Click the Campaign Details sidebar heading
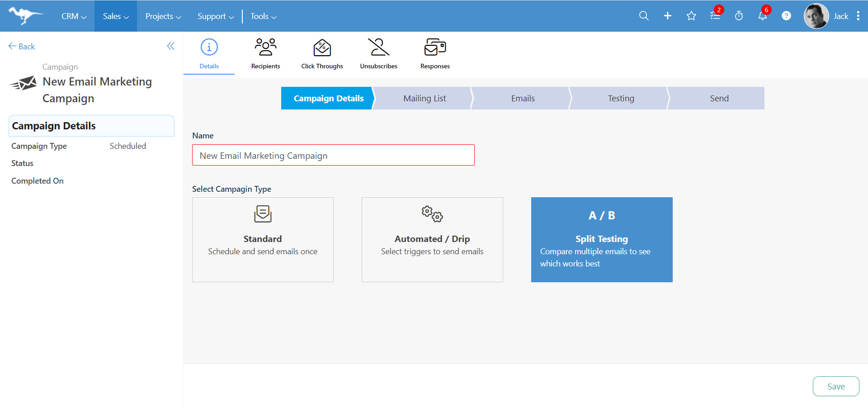 point(91,126)
